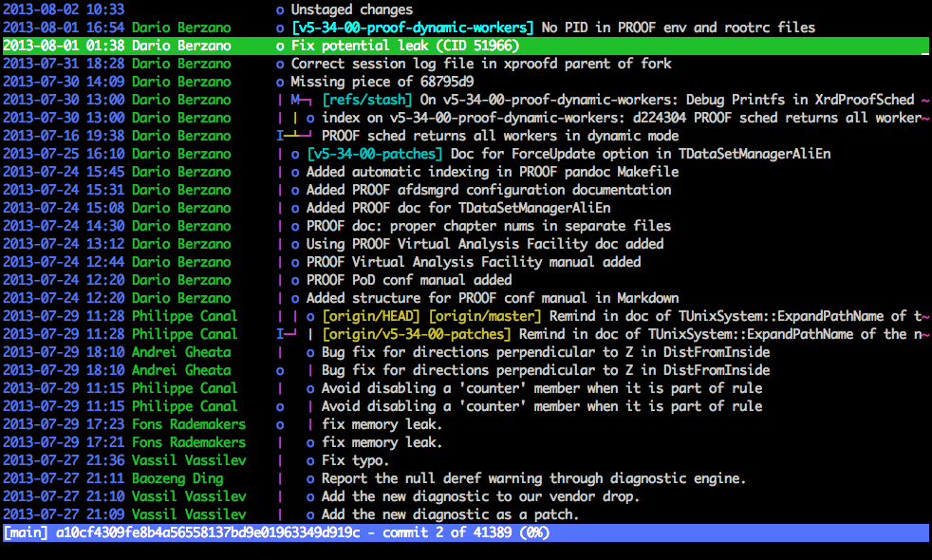Viewport: 932px width, 560px height.
Task: Select the highlighted Fix potential leak commit
Action: pos(404,46)
